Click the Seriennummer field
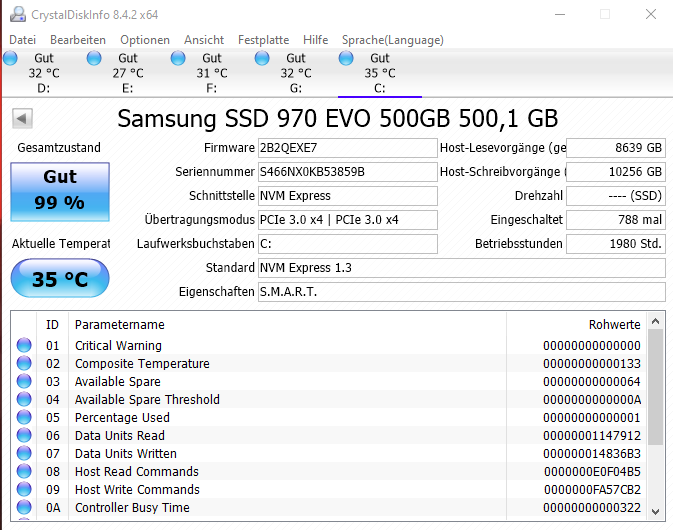Viewport: 673px width, 530px height. [x=348, y=172]
